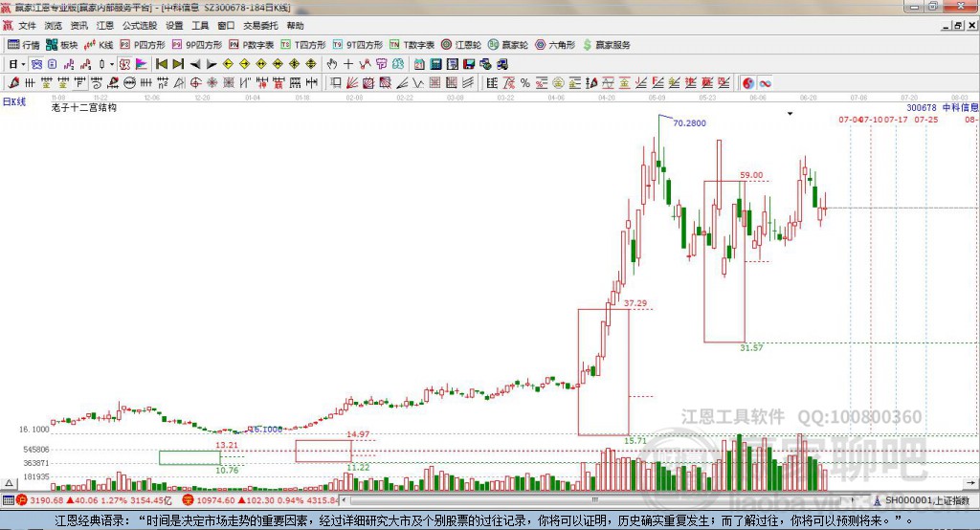Open the T数字表 tool
The width and height of the screenshot is (980, 530).
412,44
